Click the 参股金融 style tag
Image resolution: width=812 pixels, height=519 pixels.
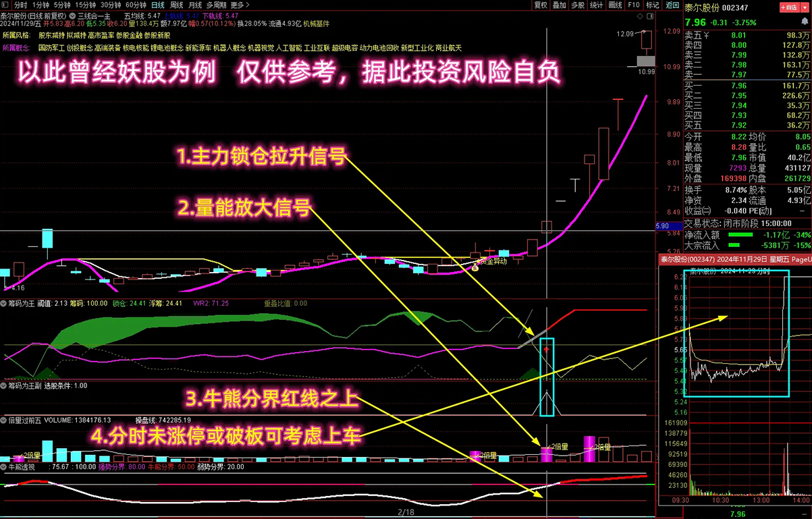pyautogui.click(x=128, y=35)
